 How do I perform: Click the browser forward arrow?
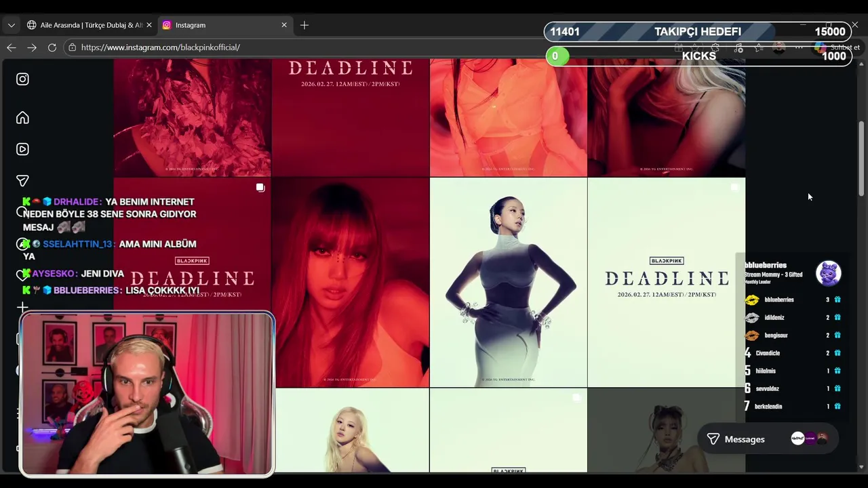[x=32, y=47]
